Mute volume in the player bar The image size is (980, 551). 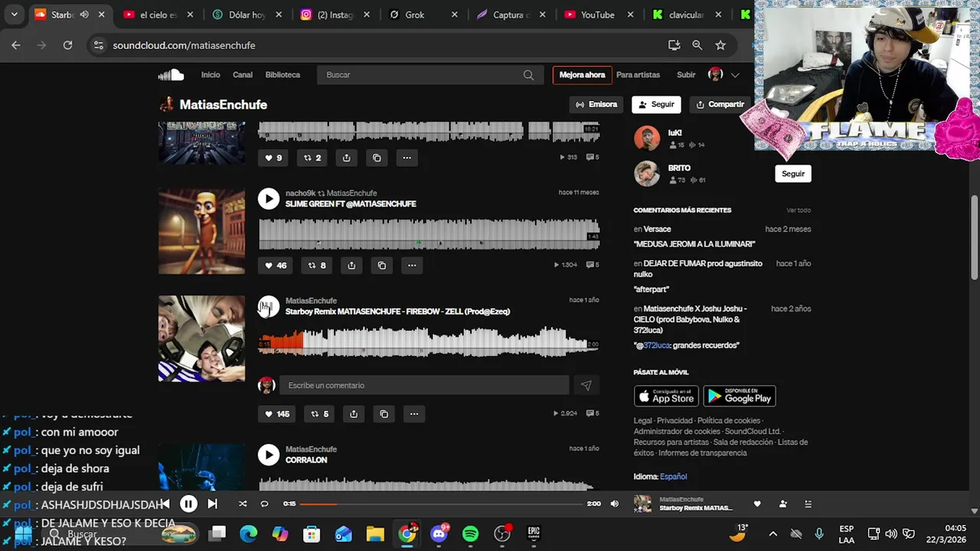[614, 504]
